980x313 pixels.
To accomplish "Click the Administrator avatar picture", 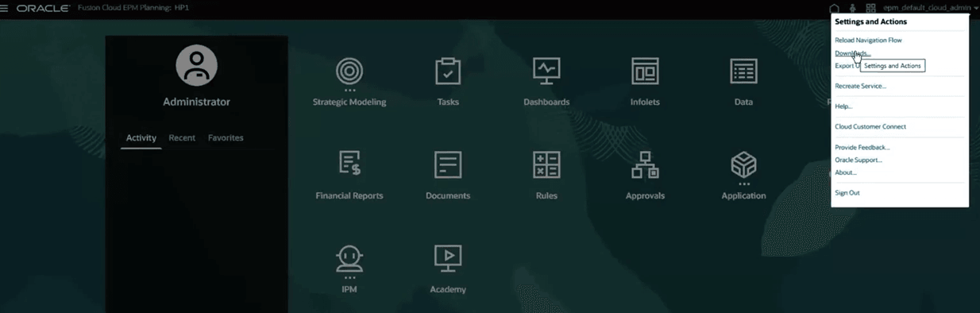I will (196, 65).
